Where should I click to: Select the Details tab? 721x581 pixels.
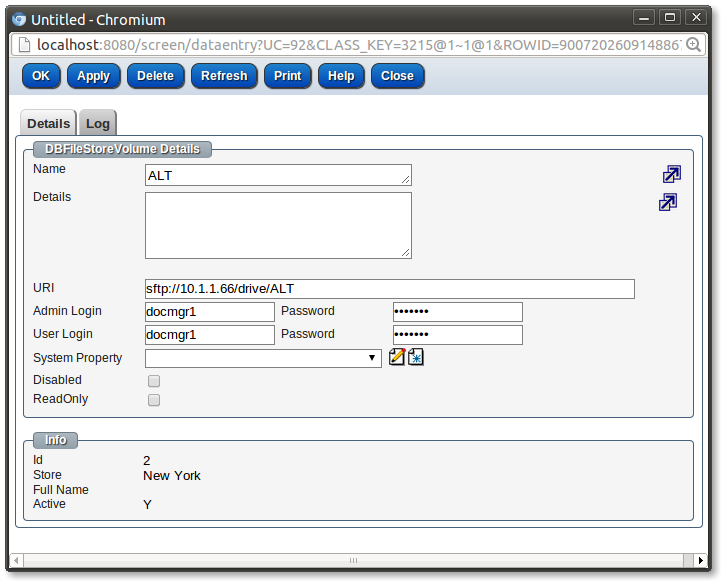coord(48,124)
